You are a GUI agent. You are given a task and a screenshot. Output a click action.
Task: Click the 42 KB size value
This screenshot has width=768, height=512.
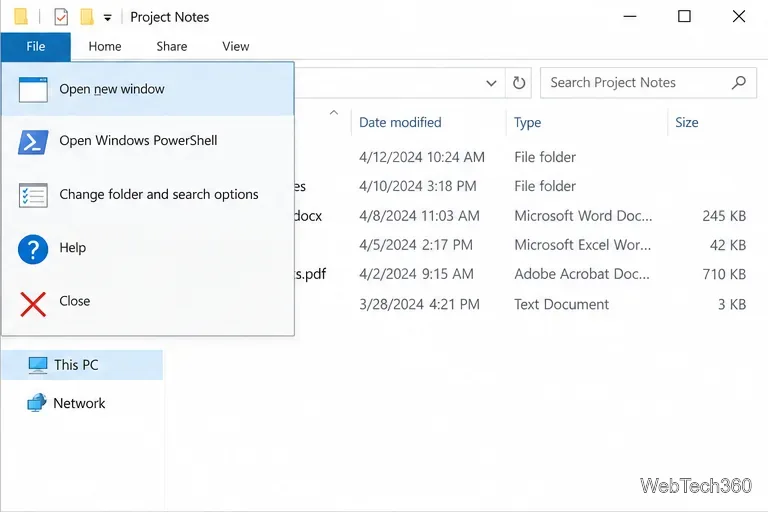tap(728, 245)
